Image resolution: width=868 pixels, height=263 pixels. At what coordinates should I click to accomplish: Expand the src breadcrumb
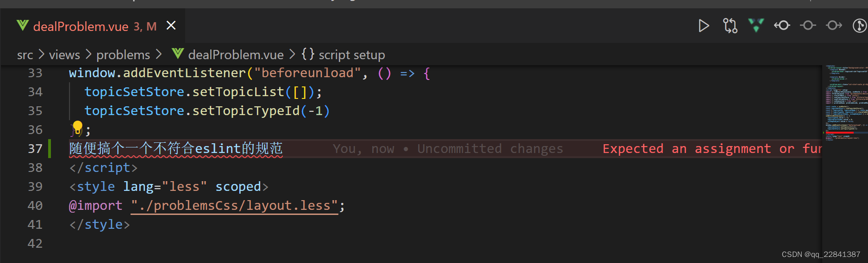(x=25, y=55)
